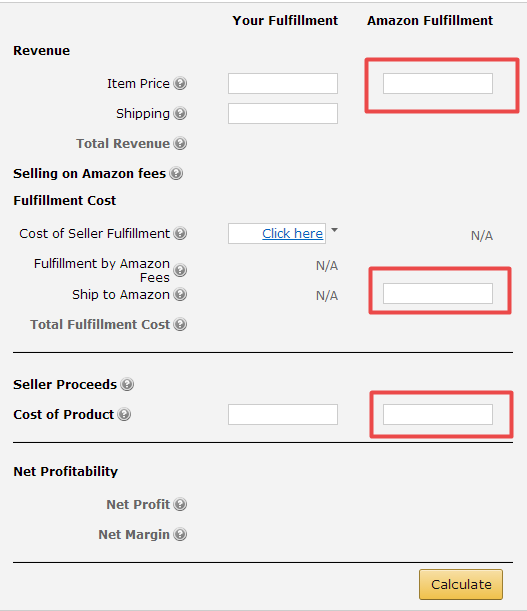Click the Calculate button

[x=461, y=585]
